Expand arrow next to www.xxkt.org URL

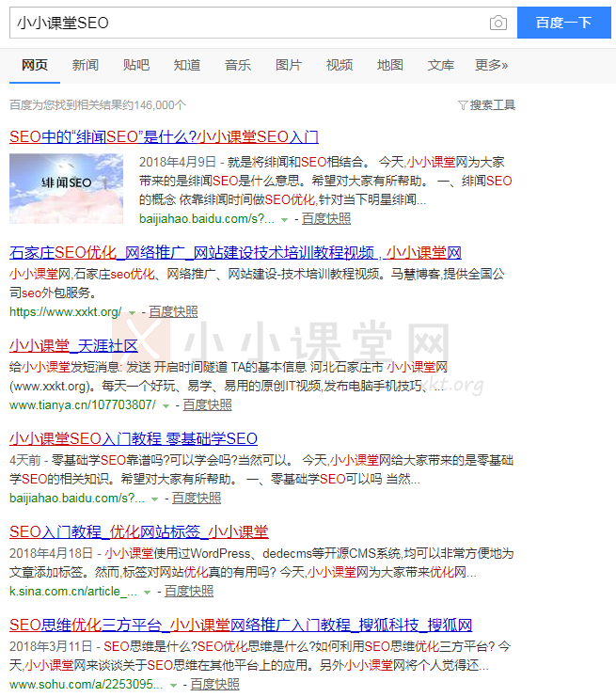point(132,313)
